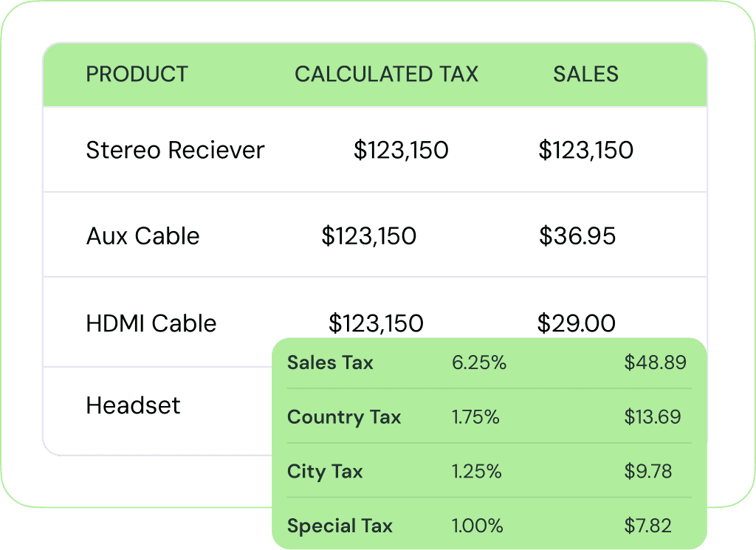This screenshot has width=756, height=550.
Task: Click the $7.82 special tax amount
Action: [647, 526]
